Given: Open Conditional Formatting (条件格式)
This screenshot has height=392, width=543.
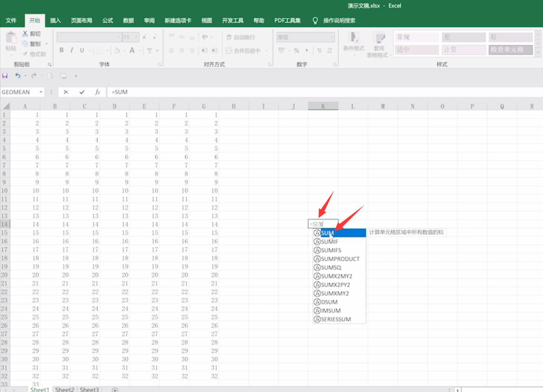Looking at the screenshot, I should pos(354,43).
